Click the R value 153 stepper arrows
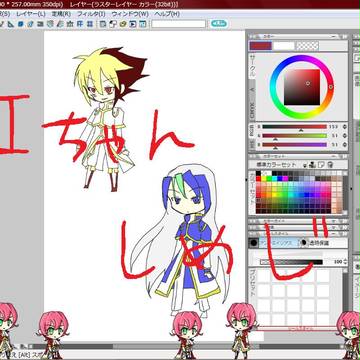 (x=344, y=127)
